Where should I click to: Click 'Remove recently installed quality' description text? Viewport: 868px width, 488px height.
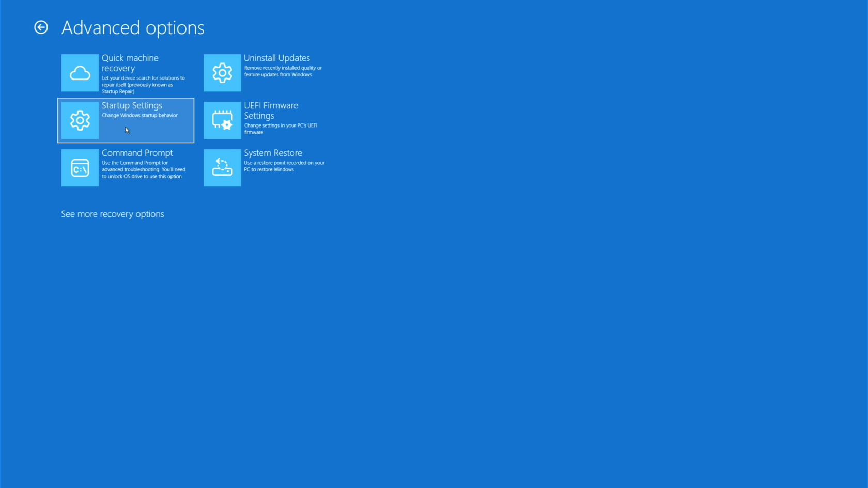point(283,71)
